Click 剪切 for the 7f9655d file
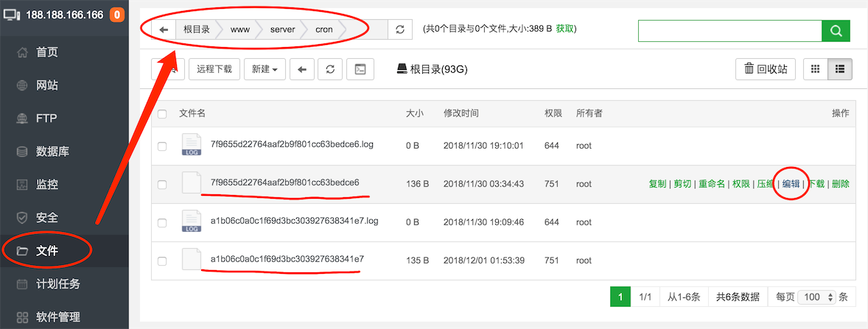 [682, 184]
